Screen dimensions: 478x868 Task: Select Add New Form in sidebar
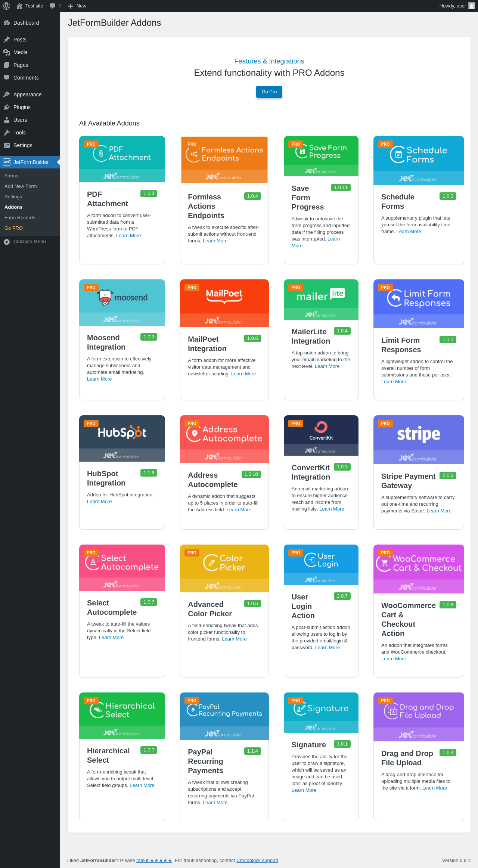point(21,186)
